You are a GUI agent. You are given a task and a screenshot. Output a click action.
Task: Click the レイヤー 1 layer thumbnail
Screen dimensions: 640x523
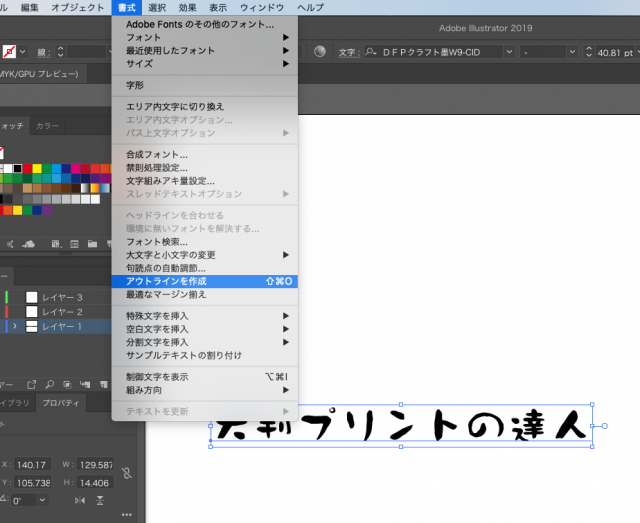pyautogui.click(x=31, y=326)
